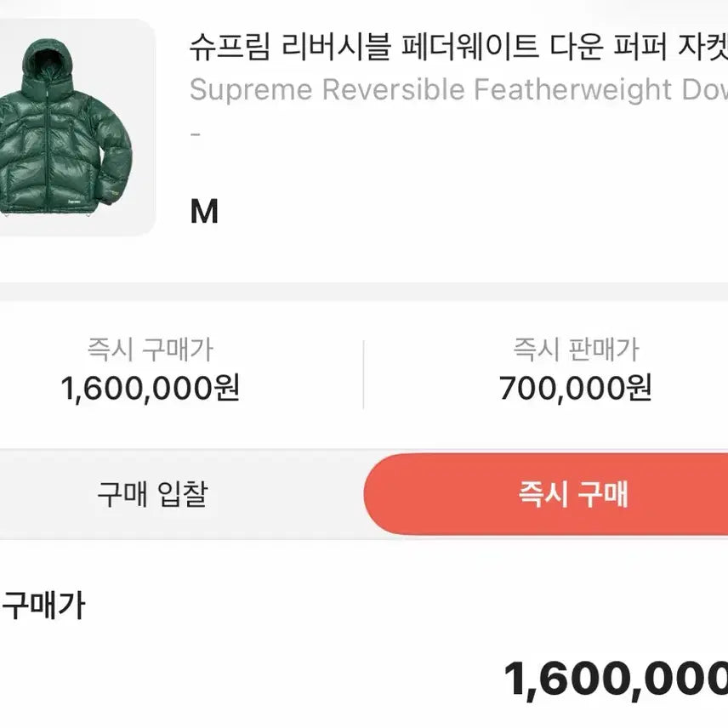Image resolution: width=728 pixels, height=728 pixels.
Task: Tap the 700,000원 instant sell price
Action: point(575,389)
